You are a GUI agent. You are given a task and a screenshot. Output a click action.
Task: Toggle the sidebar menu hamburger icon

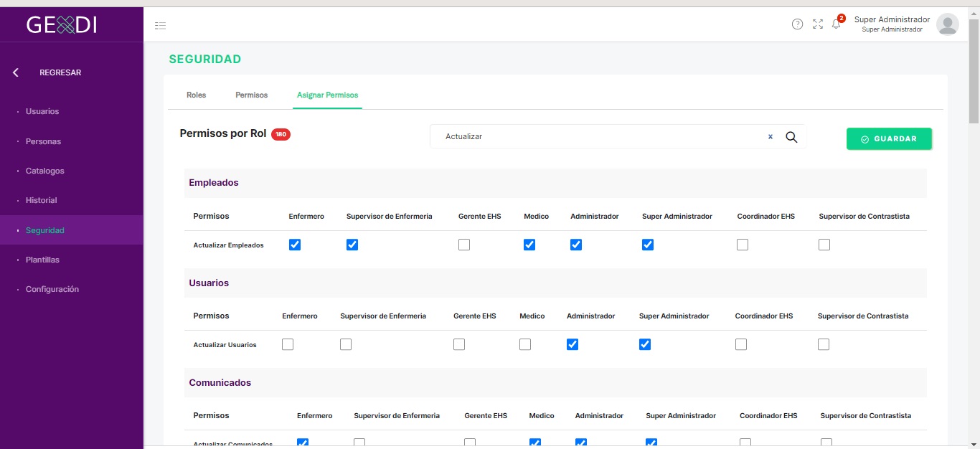(x=161, y=25)
